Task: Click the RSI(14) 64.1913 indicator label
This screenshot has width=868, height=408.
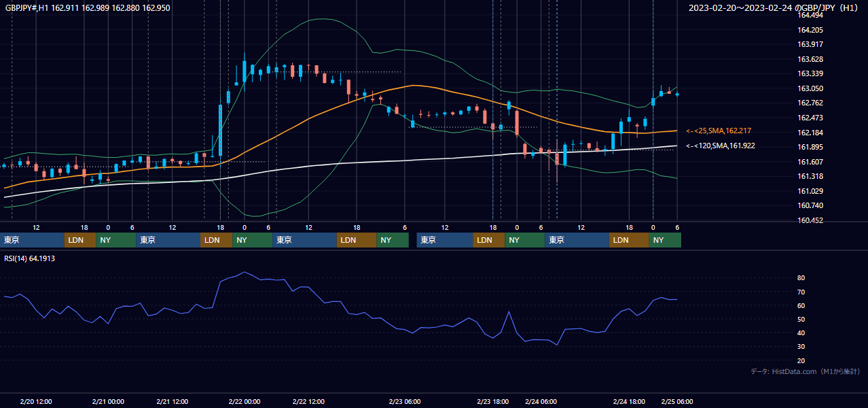Action: click(x=30, y=258)
